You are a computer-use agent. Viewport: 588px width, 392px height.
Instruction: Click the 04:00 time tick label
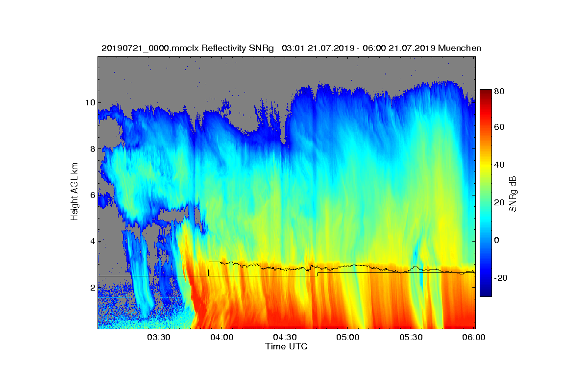click(222, 337)
